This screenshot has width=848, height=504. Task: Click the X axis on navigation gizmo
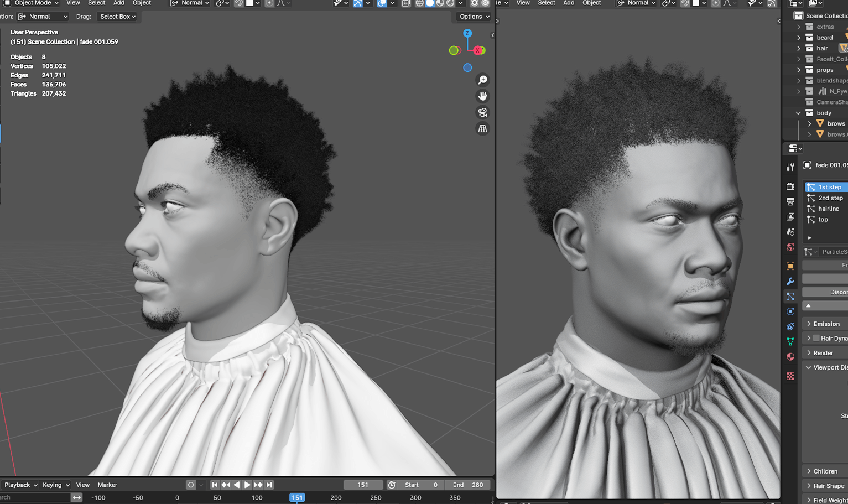478,50
